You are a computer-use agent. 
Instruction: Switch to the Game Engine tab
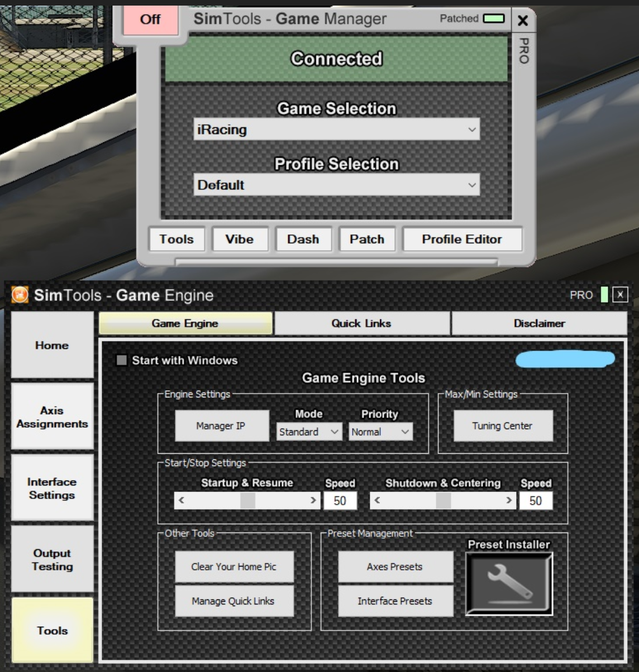[185, 323]
